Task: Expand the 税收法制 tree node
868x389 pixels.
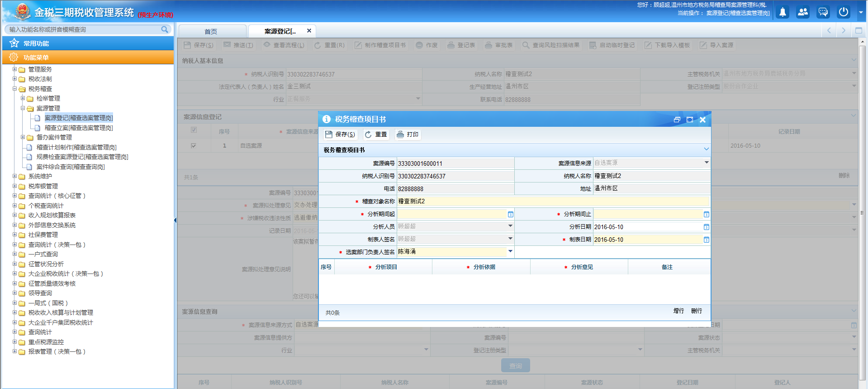Action: coord(14,79)
